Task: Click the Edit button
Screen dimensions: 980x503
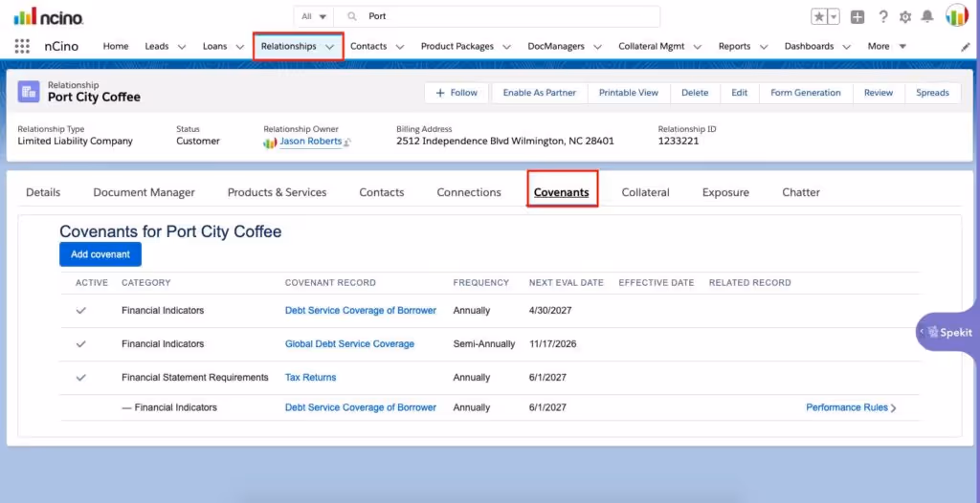Action: pyautogui.click(x=740, y=93)
